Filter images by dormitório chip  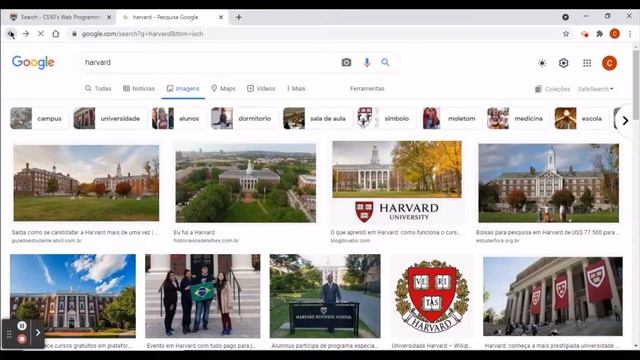(x=243, y=118)
